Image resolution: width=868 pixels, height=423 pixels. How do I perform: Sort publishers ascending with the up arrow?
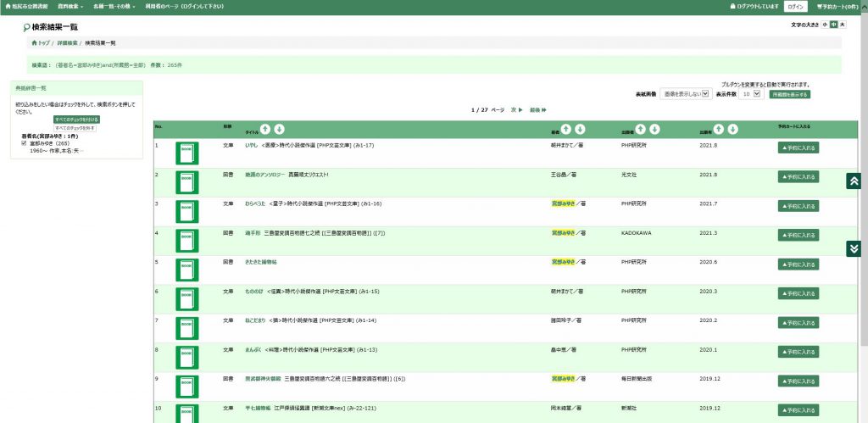(641, 129)
